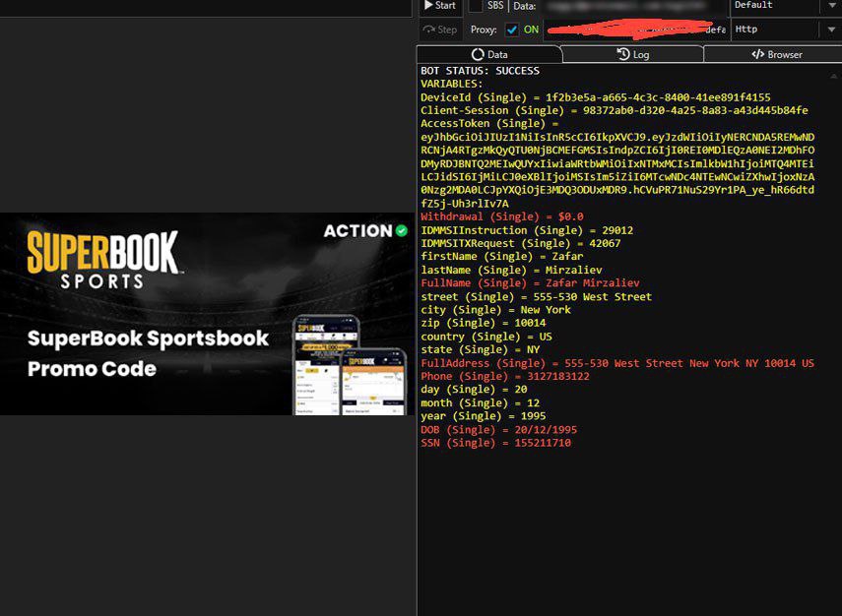Uncheck the Proxy checkbox
Viewport: 842px width, 616px height.
512,30
